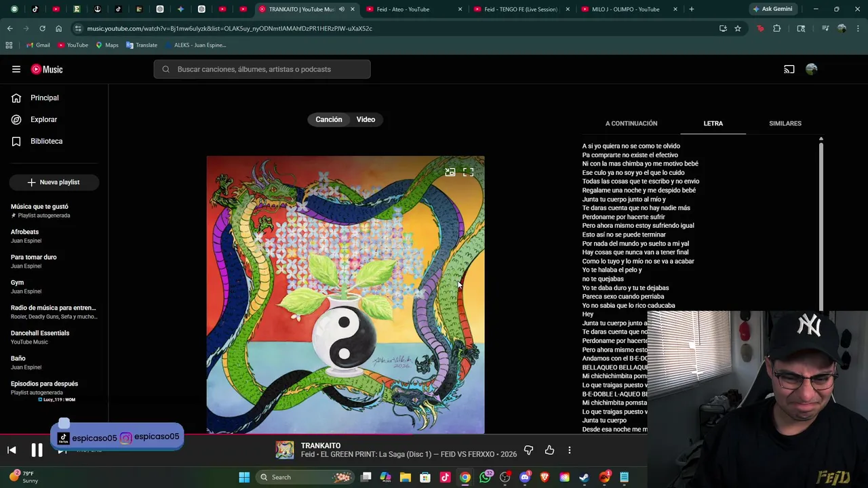Switch to MILO J - OLIMPO tab
The image size is (868, 488).
[x=628, y=9]
